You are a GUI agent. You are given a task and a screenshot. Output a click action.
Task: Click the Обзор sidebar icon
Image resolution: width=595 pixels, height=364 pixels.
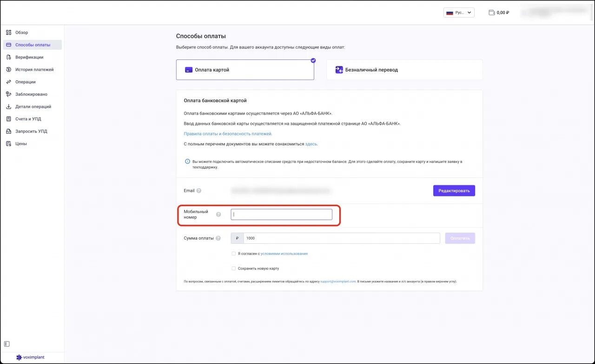(8, 32)
